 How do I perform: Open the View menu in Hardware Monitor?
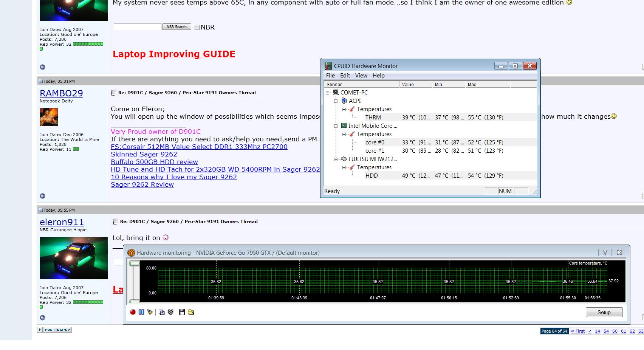361,76
